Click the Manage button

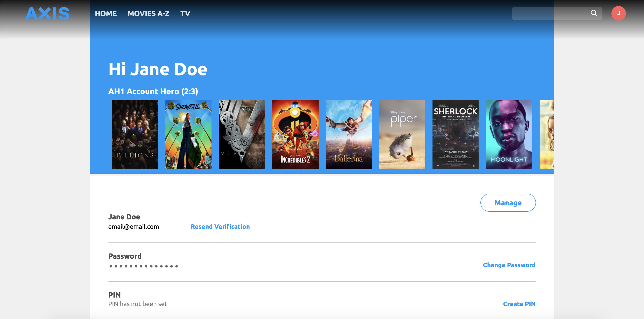pos(508,202)
